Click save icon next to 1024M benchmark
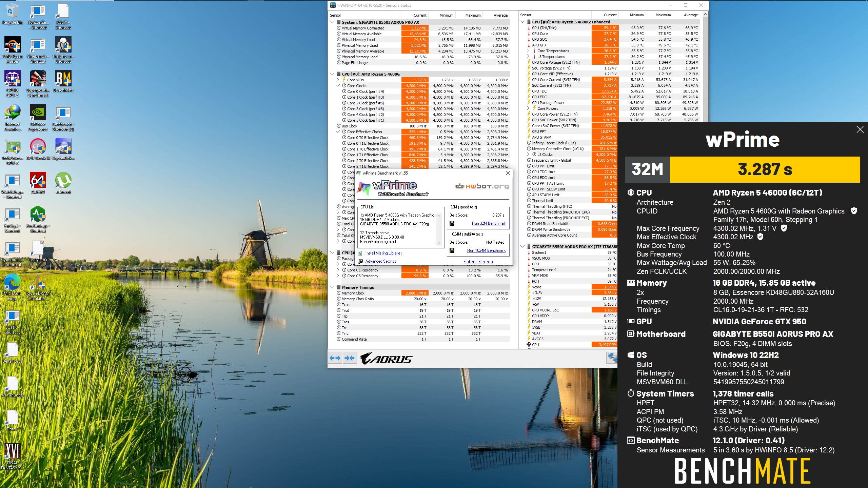The height and width of the screenshot is (488, 868). tap(452, 250)
